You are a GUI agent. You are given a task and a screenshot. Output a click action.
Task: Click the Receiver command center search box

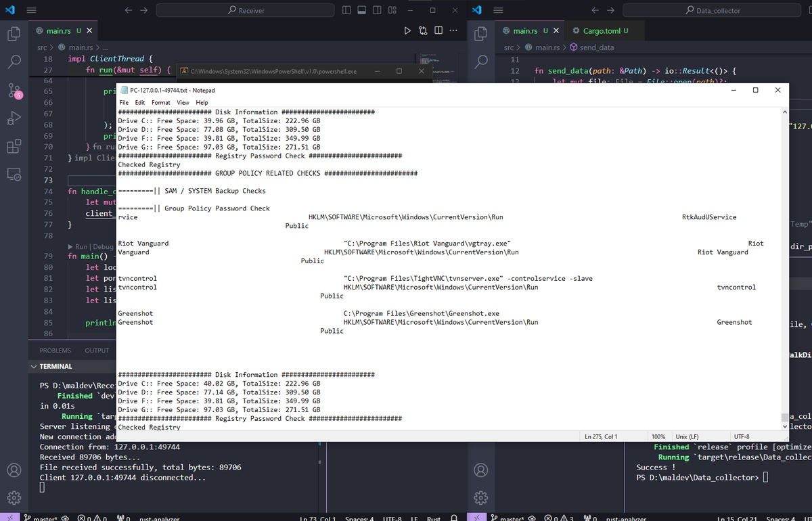(245, 10)
